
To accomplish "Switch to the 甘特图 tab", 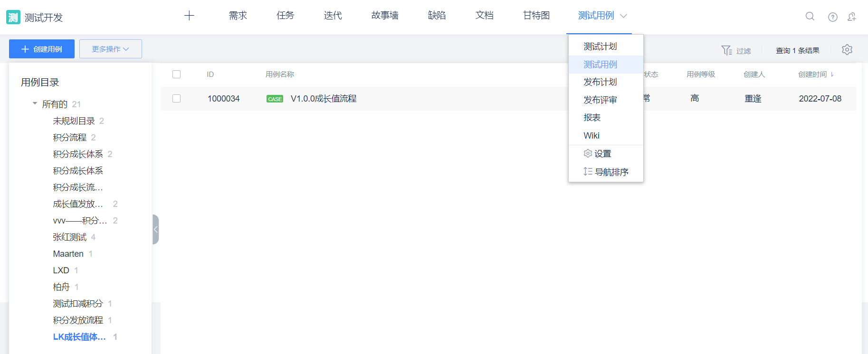I will (536, 16).
